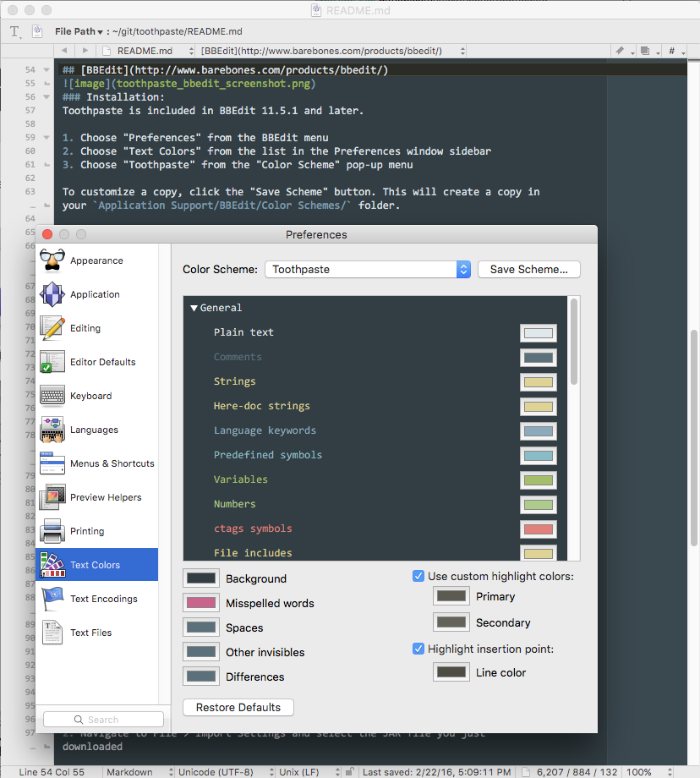Go to previous document with back arrow
700x778 pixels.
(x=64, y=51)
